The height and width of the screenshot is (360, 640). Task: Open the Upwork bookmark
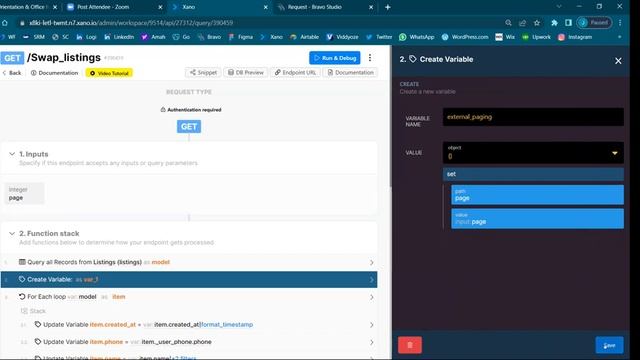tap(536, 37)
